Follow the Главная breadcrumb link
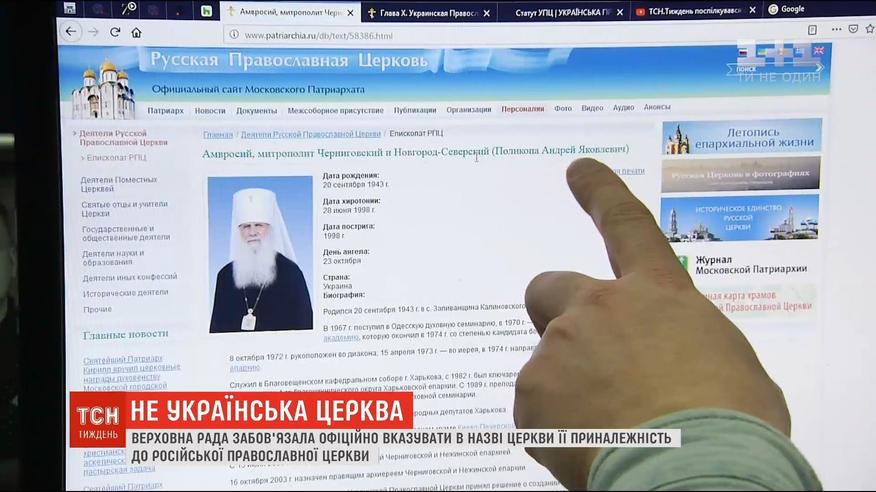This screenshot has width=876, height=492. (218, 135)
